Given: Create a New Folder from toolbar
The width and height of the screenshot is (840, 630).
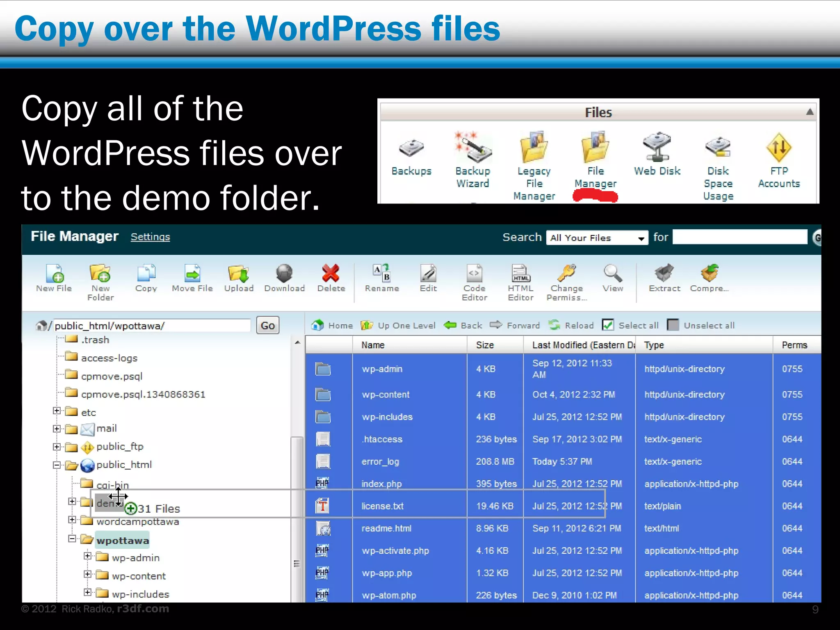Looking at the screenshot, I should 100,282.
